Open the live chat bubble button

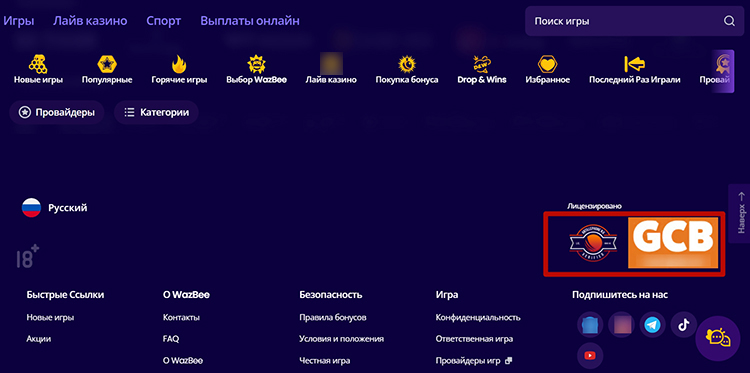coord(718,339)
